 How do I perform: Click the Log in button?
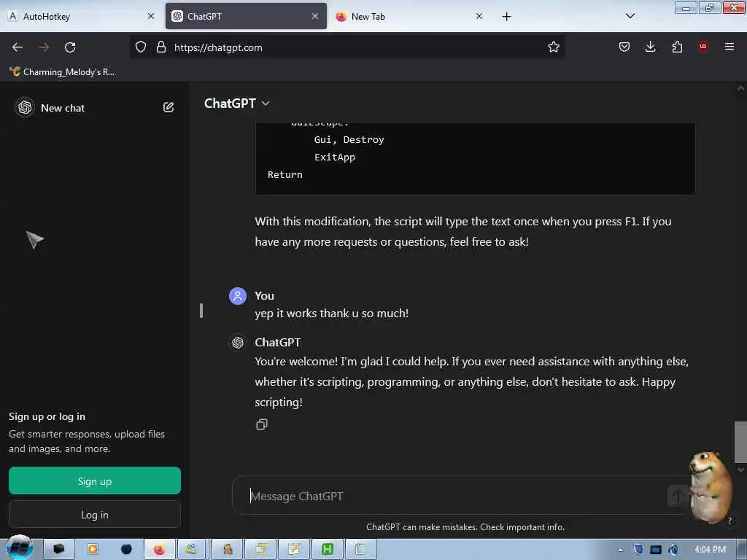95,514
